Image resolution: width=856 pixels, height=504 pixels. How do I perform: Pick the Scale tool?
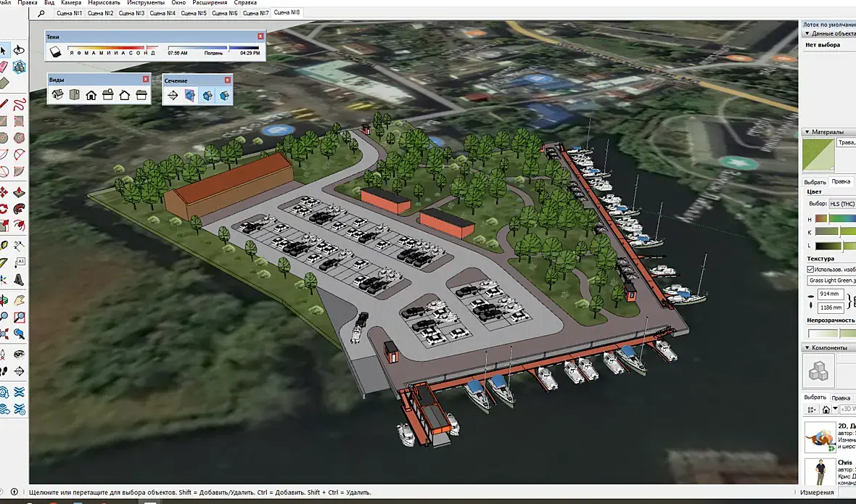(4, 226)
